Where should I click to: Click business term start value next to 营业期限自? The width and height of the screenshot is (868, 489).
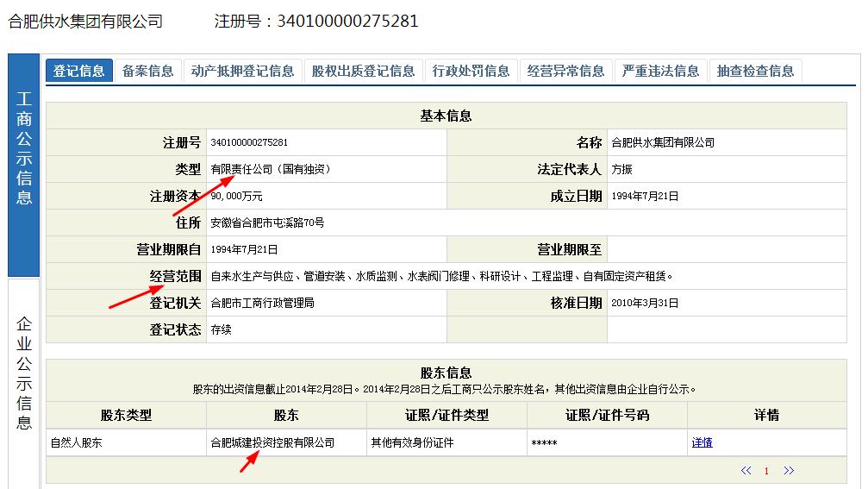pos(244,249)
